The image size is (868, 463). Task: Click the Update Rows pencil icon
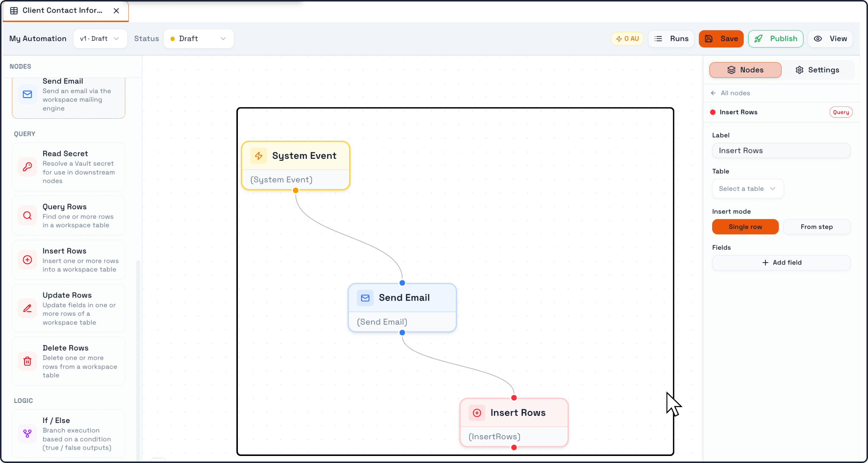tap(27, 308)
